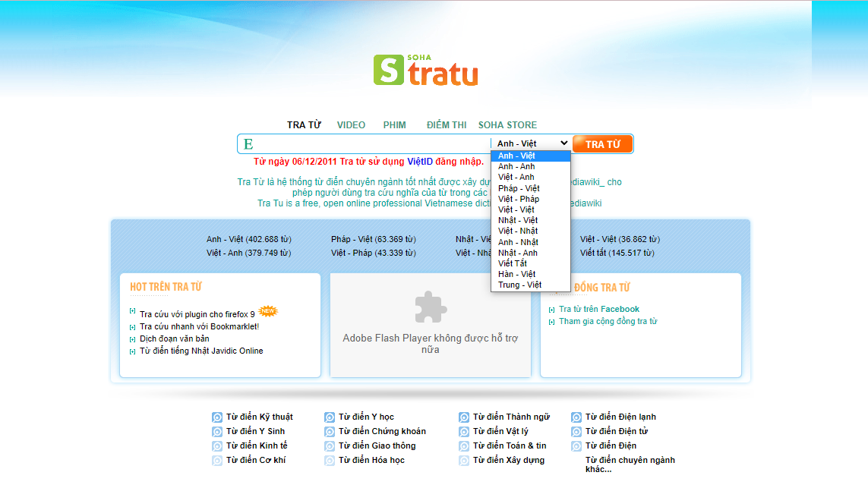Open the VIDEO tab

pyautogui.click(x=351, y=125)
